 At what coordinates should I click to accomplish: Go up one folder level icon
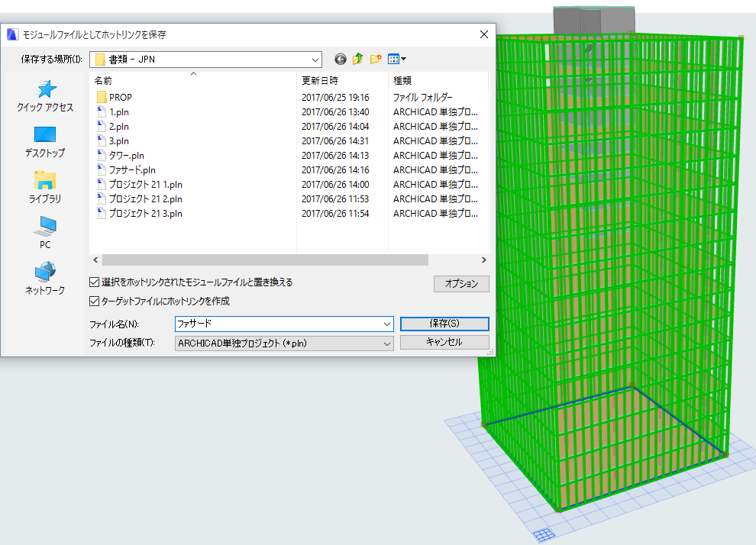pos(357,60)
